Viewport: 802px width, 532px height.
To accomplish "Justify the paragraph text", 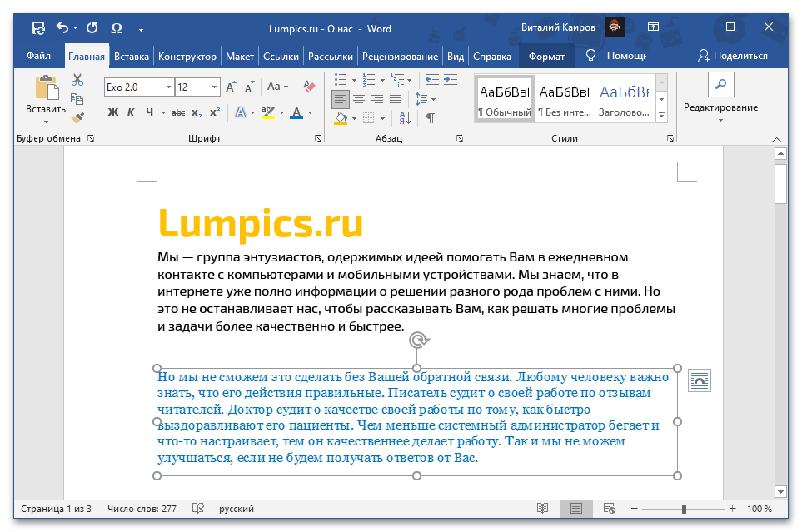I will pyautogui.click(x=396, y=99).
